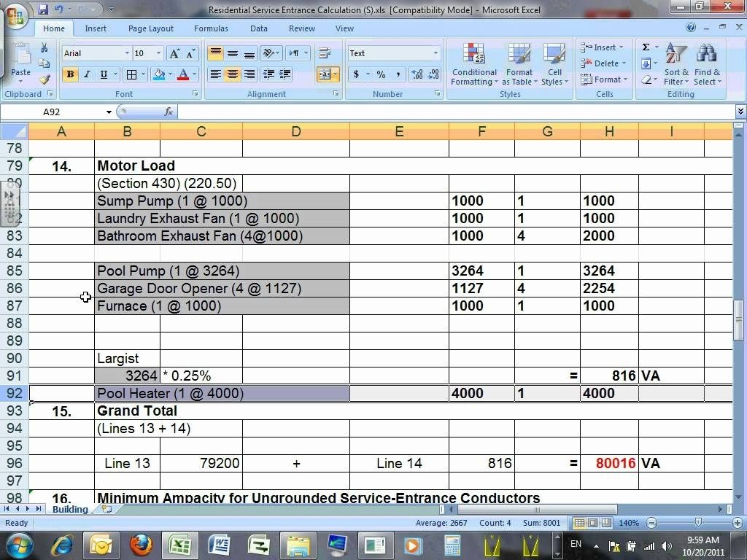Apply bold formatting from the Font group
This screenshot has height=560, width=747.
[x=69, y=74]
